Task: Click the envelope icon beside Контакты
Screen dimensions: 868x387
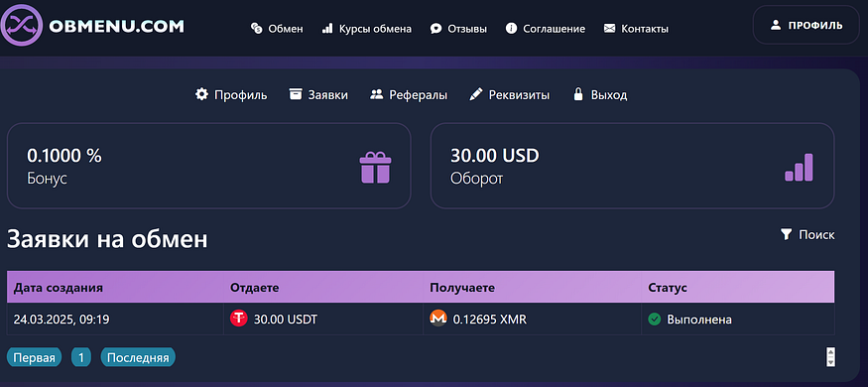Action: [x=609, y=28]
